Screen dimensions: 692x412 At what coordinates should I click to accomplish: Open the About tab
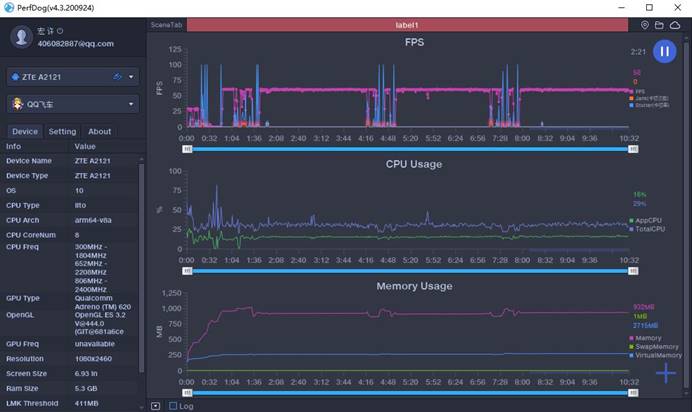click(x=99, y=131)
